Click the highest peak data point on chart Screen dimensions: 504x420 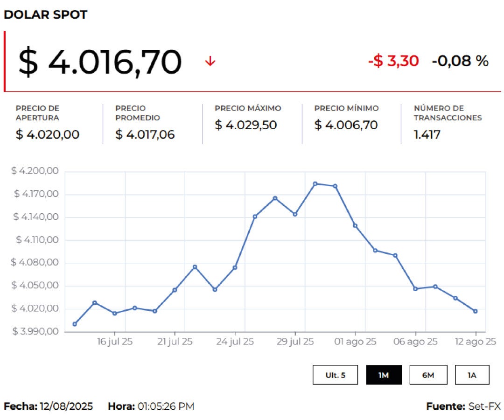point(315,184)
